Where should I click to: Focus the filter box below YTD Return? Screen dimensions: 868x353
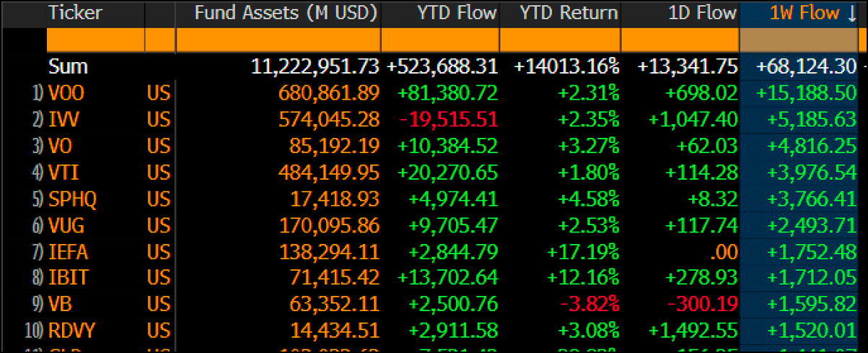[560, 40]
